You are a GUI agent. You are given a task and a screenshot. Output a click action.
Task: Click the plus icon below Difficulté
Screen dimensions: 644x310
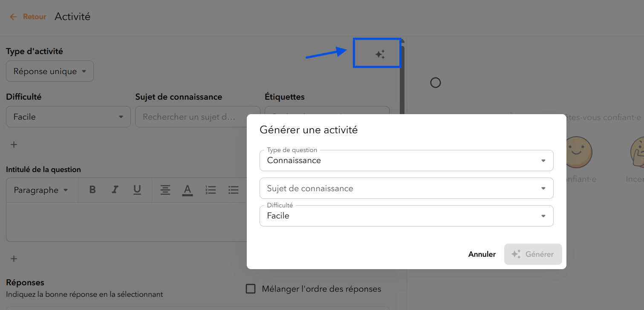pos(14,145)
